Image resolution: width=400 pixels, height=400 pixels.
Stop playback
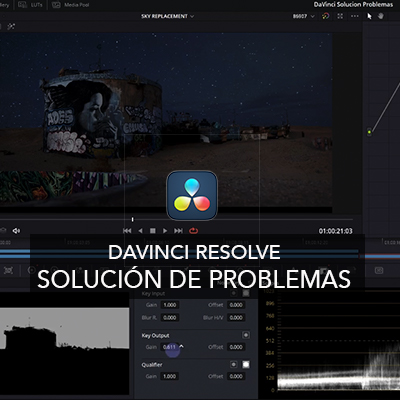point(153,231)
